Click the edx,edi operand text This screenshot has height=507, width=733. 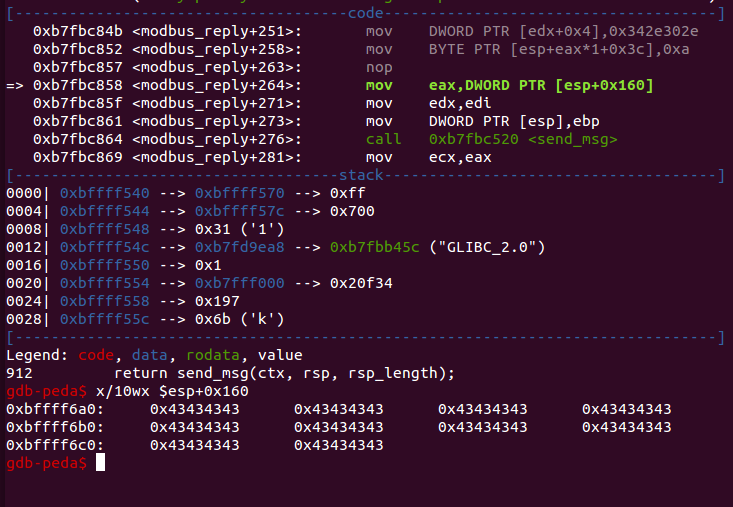(460, 103)
